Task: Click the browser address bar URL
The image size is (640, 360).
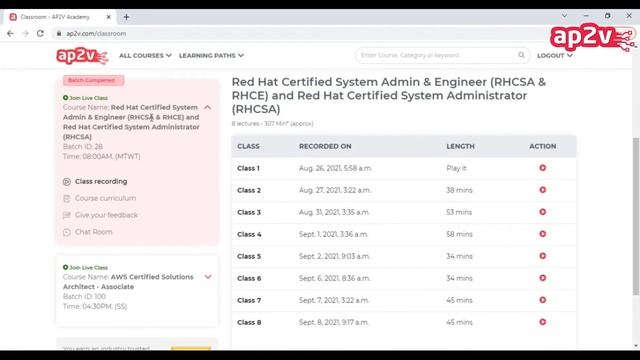Action: point(96,33)
